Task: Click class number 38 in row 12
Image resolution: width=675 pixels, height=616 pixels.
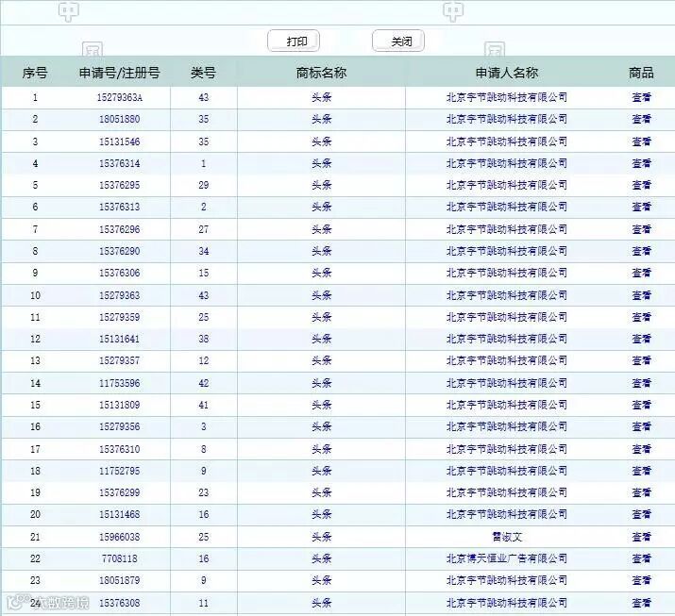Action: (x=204, y=339)
